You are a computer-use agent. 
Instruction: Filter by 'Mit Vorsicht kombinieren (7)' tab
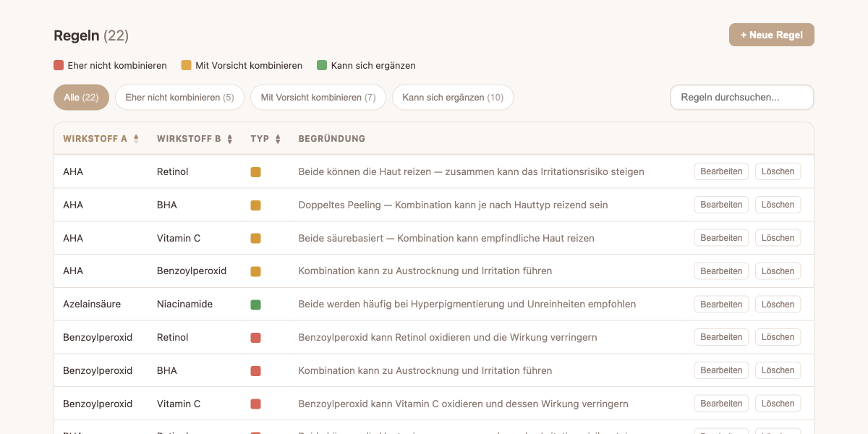pos(318,97)
